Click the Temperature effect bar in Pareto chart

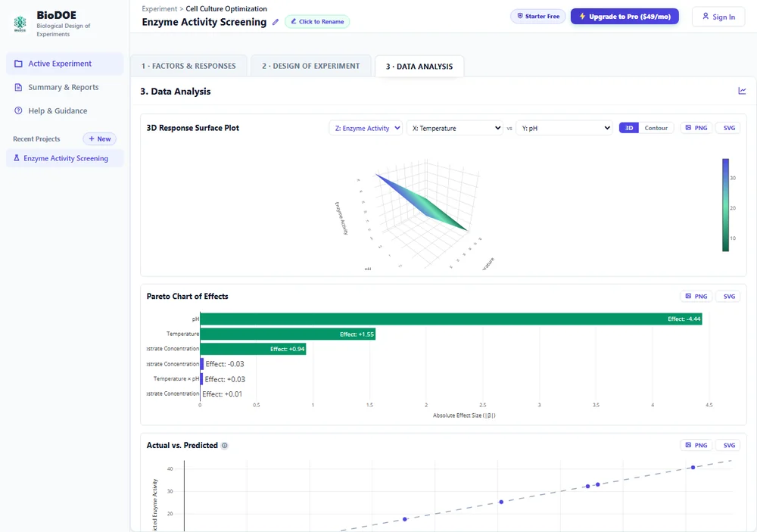pyautogui.click(x=288, y=334)
